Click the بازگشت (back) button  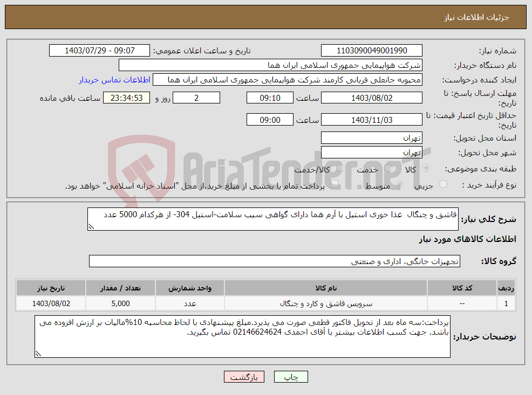coord(244,377)
